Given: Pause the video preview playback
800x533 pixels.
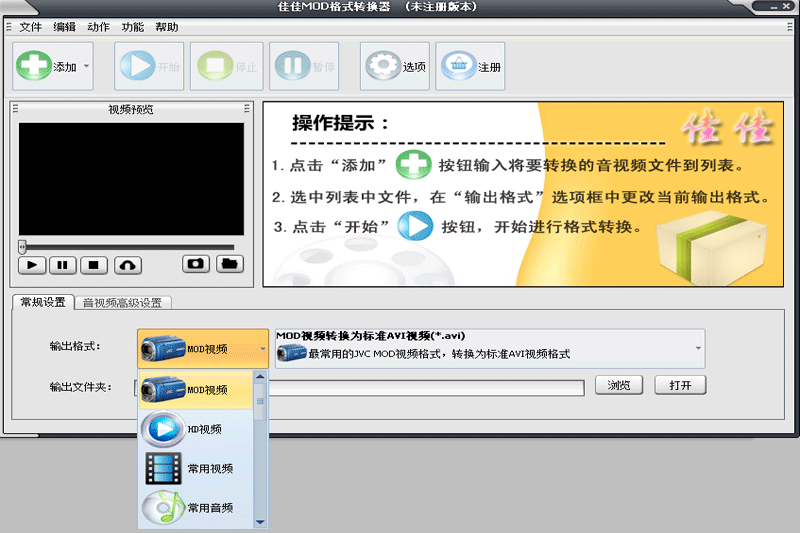Looking at the screenshot, I should pos(63,265).
